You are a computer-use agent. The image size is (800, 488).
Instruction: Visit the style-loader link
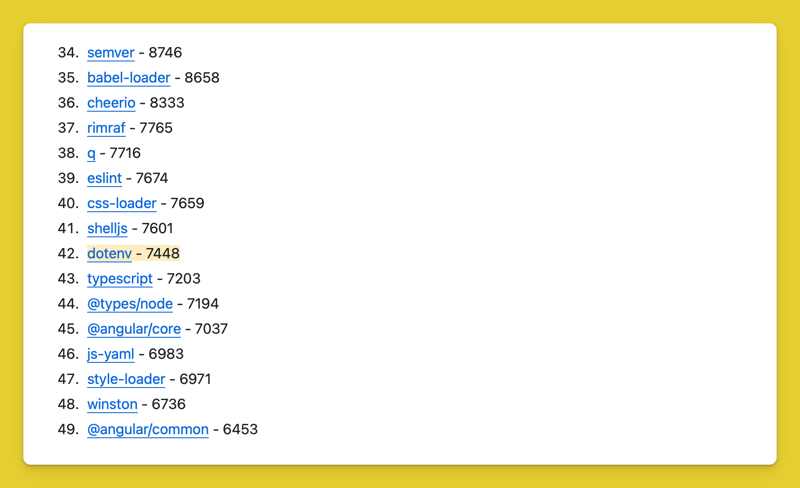pyautogui.click(x=126, y=379)
